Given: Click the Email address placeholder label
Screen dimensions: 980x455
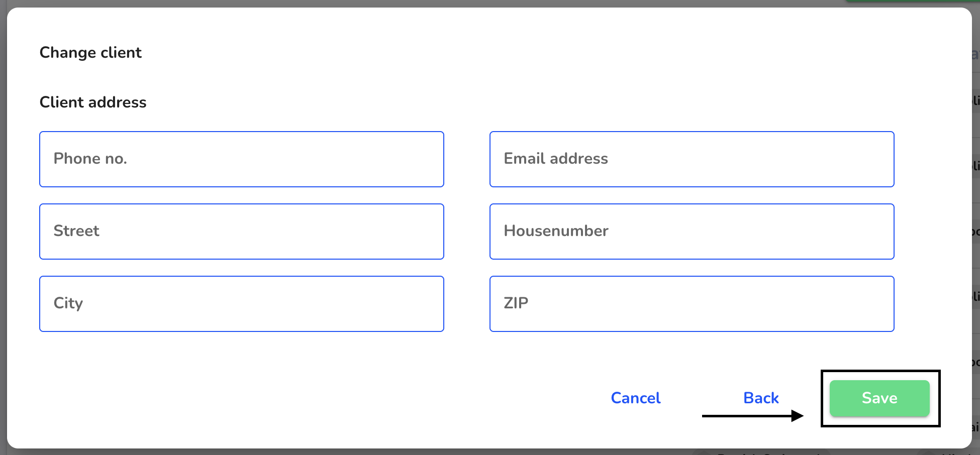Looking at the screenshot, I should pos(556,159).
